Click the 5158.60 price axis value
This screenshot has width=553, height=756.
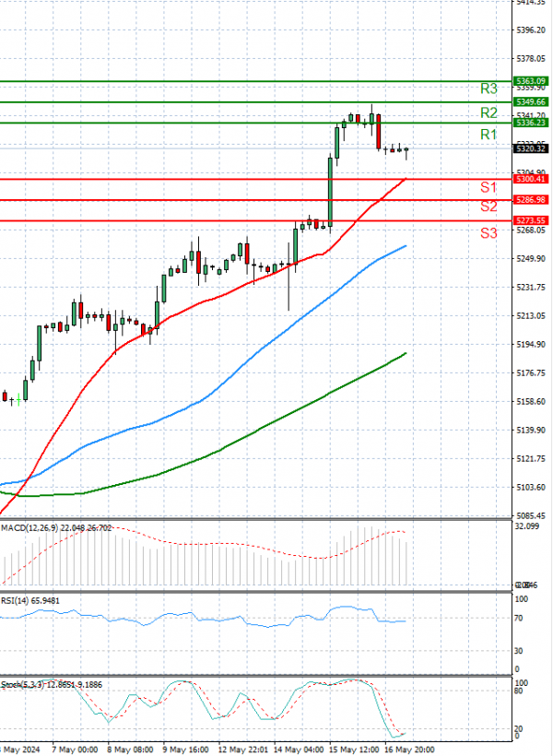pyautogui.click(x=531, y=402)
